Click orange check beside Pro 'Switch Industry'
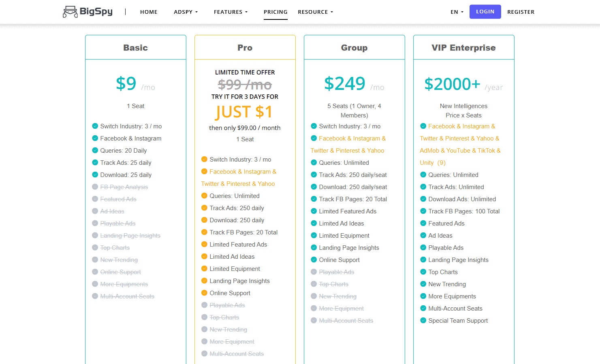Image resolution: width=600 pixels, height=364 pixels. click(205, 159)
